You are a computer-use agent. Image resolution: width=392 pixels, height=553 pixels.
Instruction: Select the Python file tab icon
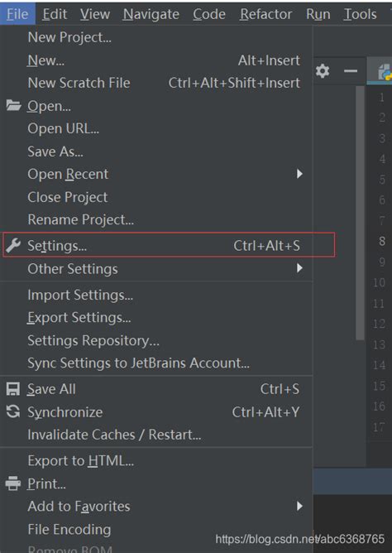(385, 71)
